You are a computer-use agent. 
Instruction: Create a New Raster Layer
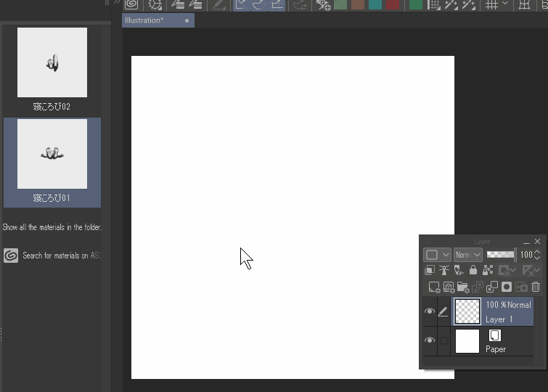[x=434, y=287]
